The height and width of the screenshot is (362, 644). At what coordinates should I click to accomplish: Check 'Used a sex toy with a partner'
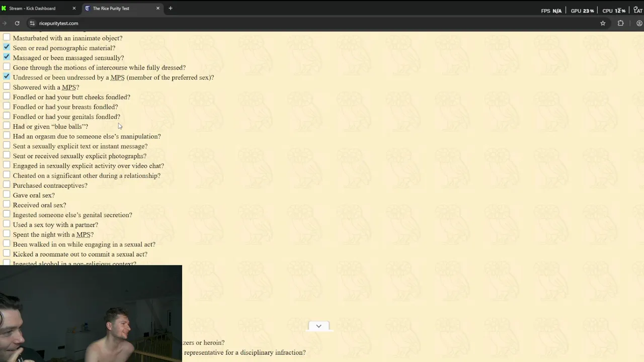(7, 224)
